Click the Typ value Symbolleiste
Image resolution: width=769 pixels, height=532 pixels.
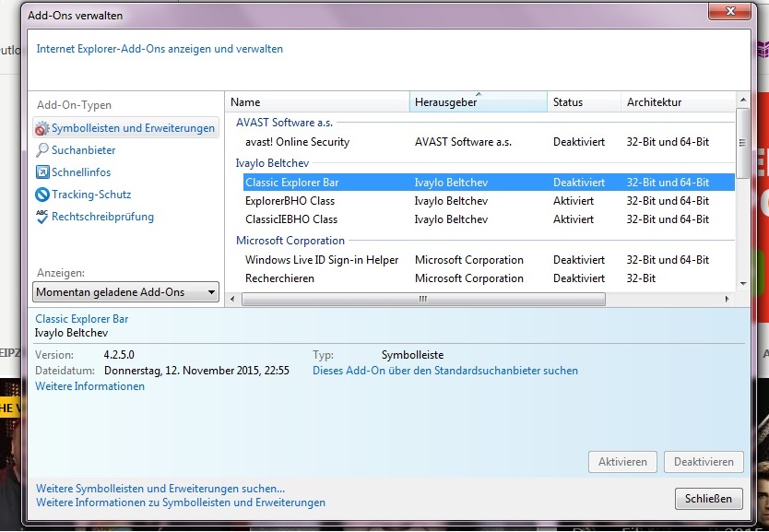[412, 355]
